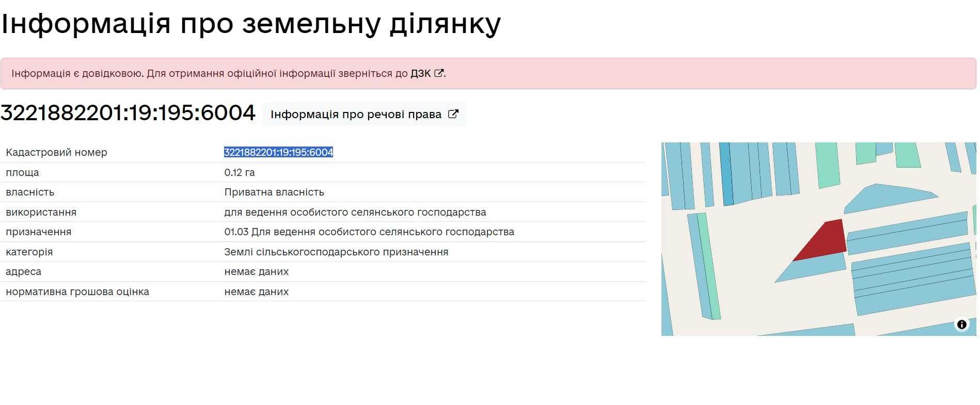Viewport: 980px width, 405px height.
Task: Click the категорія label
Action: click(x=29, y=252)
